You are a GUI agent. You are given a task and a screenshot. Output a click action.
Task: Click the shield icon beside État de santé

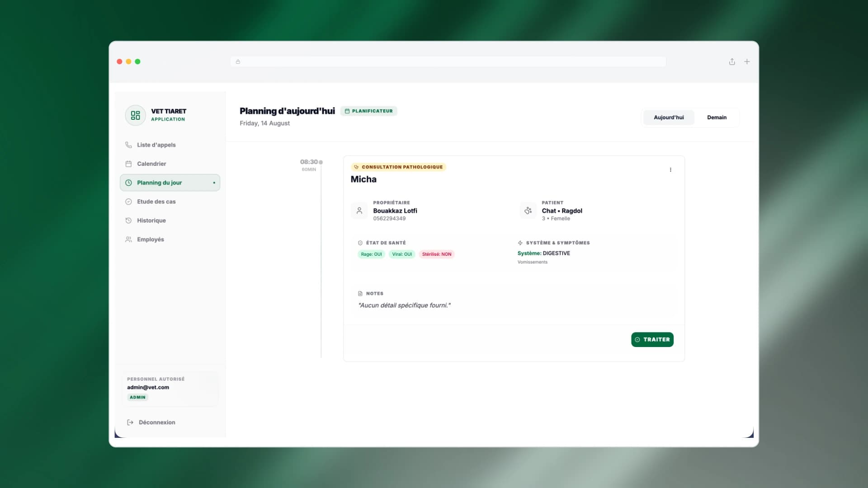(360, 243)
